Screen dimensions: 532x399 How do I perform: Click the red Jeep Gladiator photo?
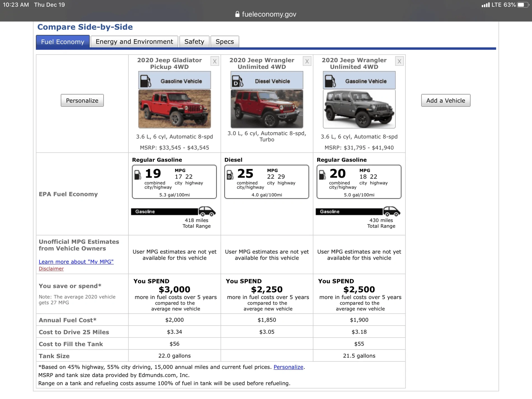tap(174, 109)
